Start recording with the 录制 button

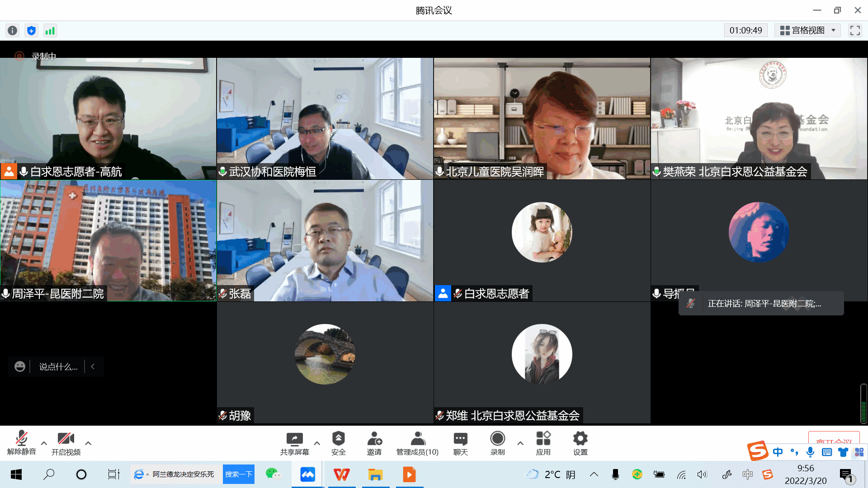pos(497,443)
